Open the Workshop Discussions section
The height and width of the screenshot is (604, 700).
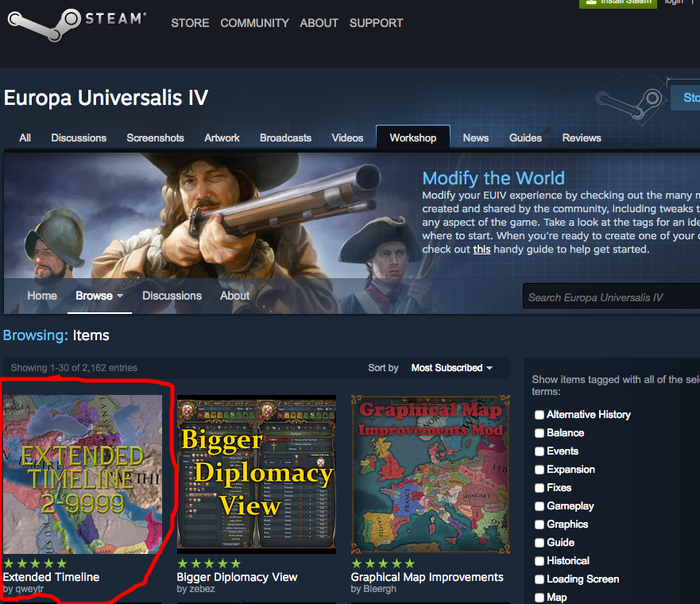172,296
